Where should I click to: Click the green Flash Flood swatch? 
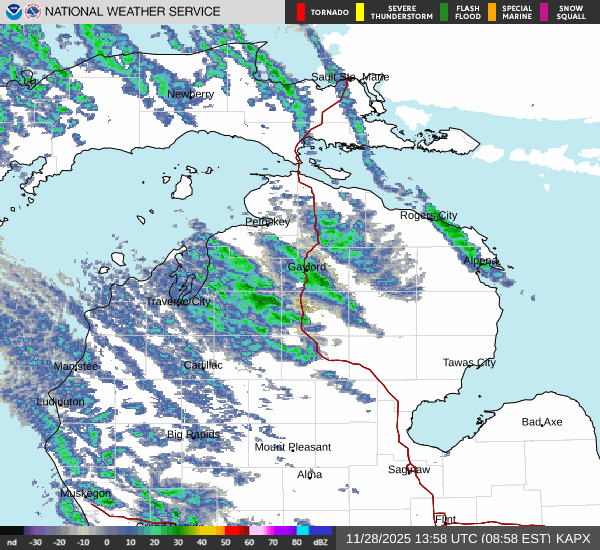444,12
